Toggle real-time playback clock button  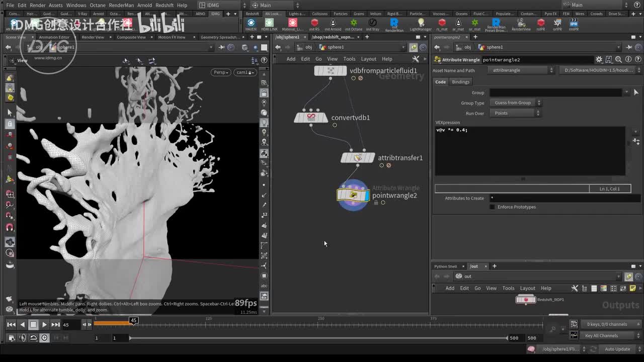pyautogui.click(x=44, y=338)
